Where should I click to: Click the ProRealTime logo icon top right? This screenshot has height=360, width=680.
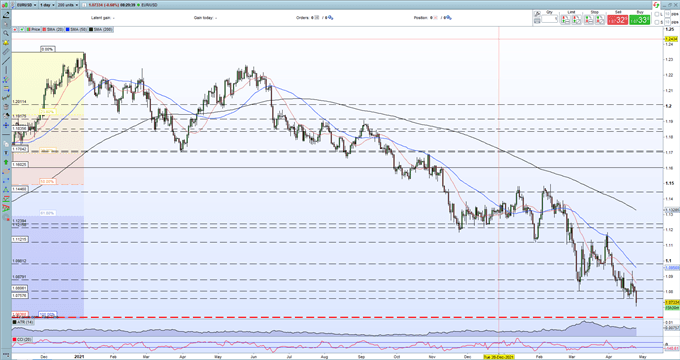coord(656,5)
